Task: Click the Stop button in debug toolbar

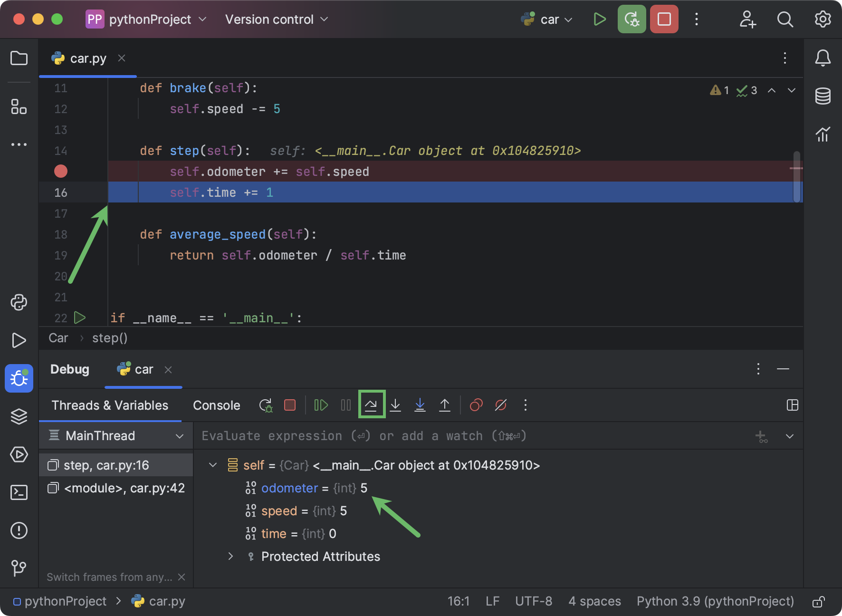Action: click(290, 405)
